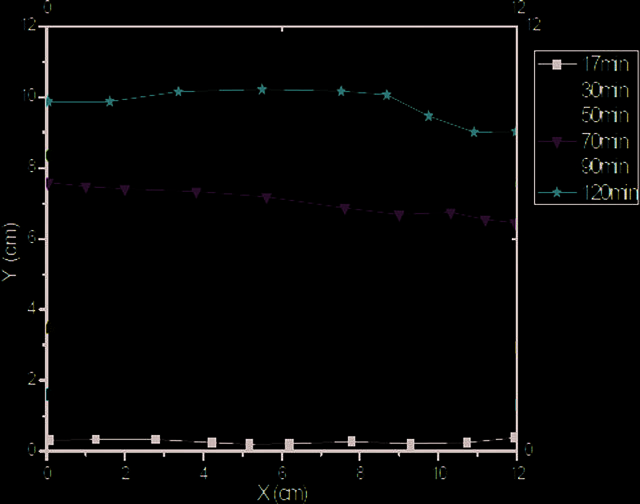This screenshot has width=640, height=504.
Task: Click last star marker at x=12
Action: [x=515, y=132]
